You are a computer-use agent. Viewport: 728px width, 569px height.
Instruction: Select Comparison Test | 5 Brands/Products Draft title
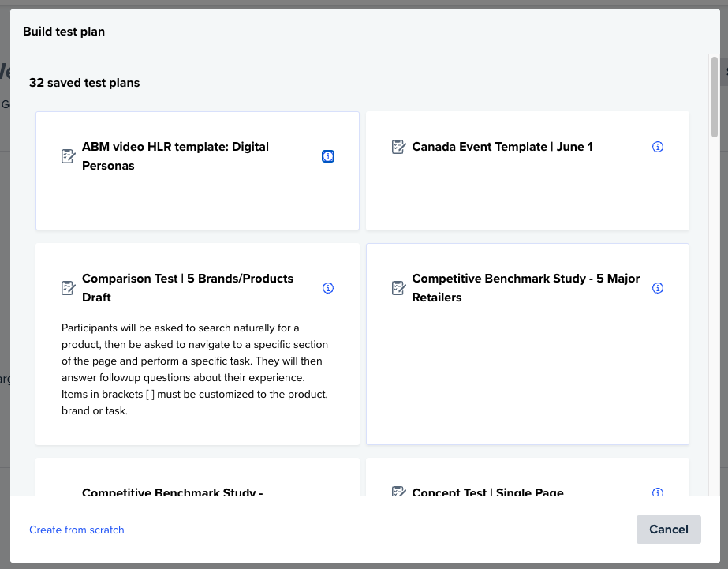pyautogui.click(x=187, y=288)
